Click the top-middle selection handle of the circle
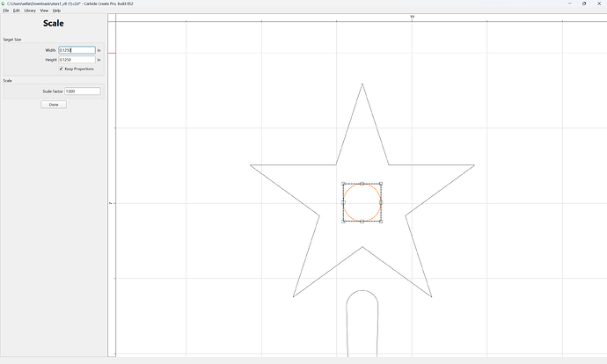 [x=362, y=184]
